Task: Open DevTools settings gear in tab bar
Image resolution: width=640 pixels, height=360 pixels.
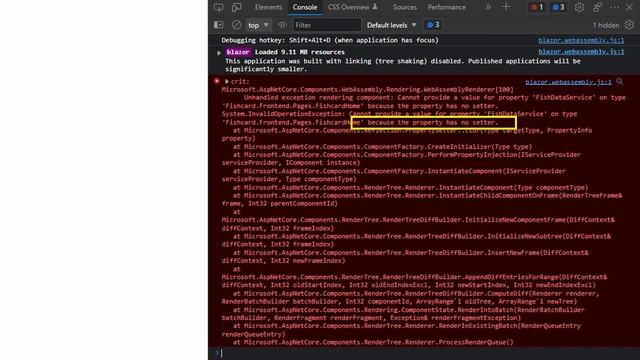Action: (579, 7)
